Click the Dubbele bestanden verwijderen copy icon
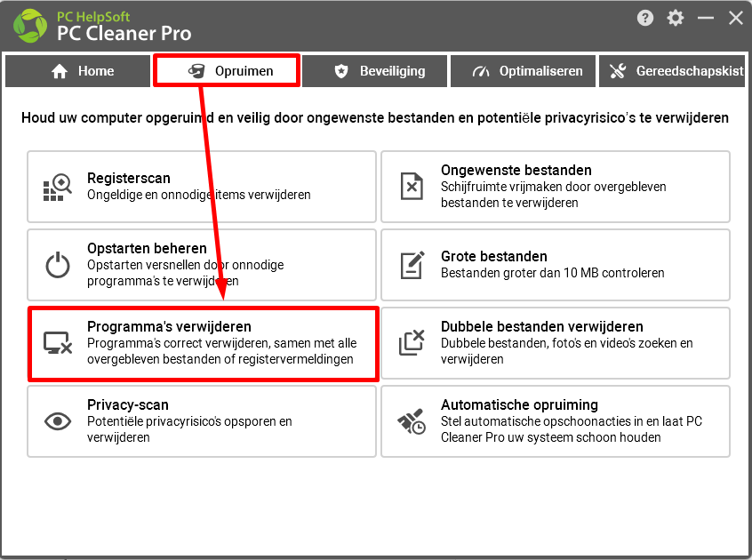The width and height of the screenshot is (752, 560). (412, 342)
